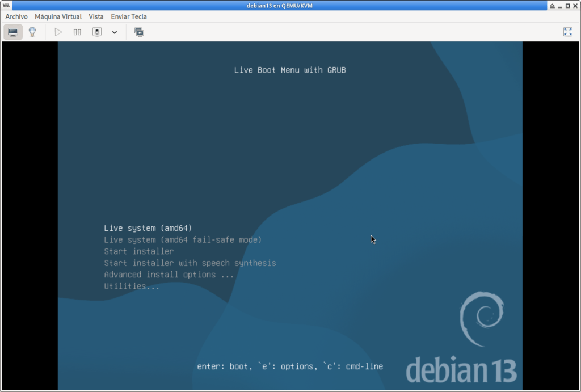
Task: Show virtual hardware details lightbulb icon
Action: point(32,32)
